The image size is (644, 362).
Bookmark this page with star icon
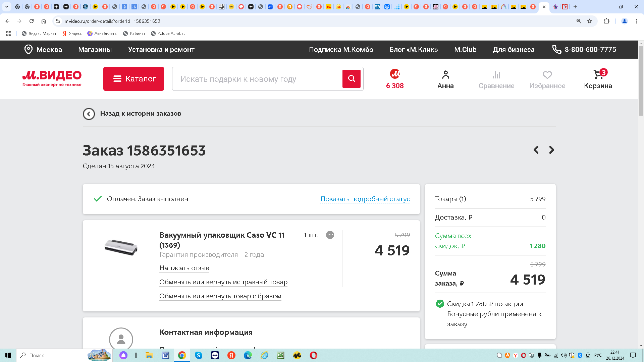tap(590, 21)
